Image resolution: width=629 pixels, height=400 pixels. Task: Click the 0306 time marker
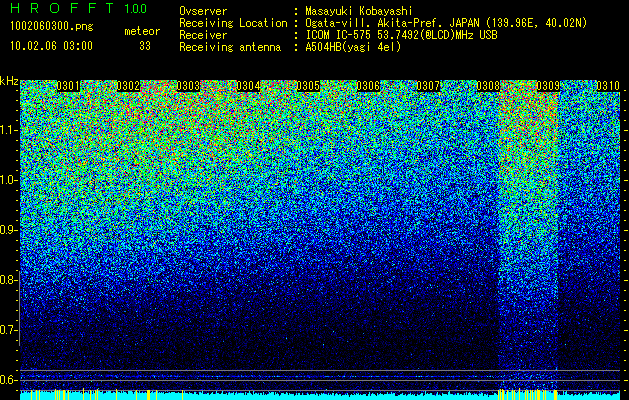[x=368, y=86]
